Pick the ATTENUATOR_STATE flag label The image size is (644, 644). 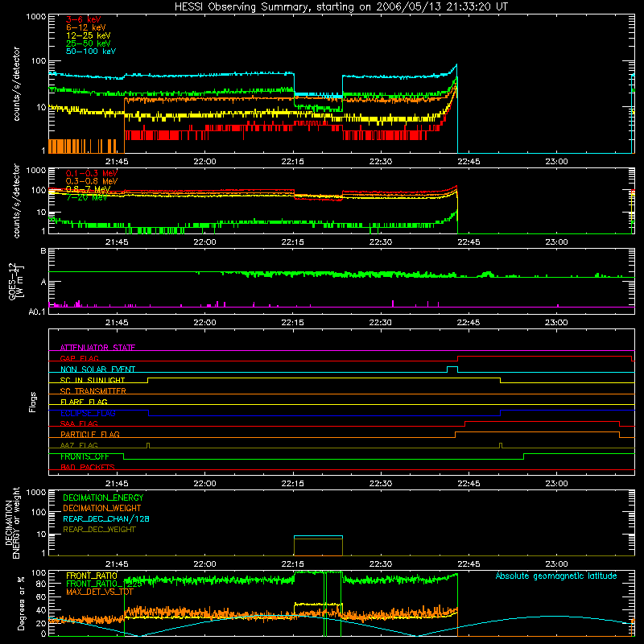click(x=97, y=348)
